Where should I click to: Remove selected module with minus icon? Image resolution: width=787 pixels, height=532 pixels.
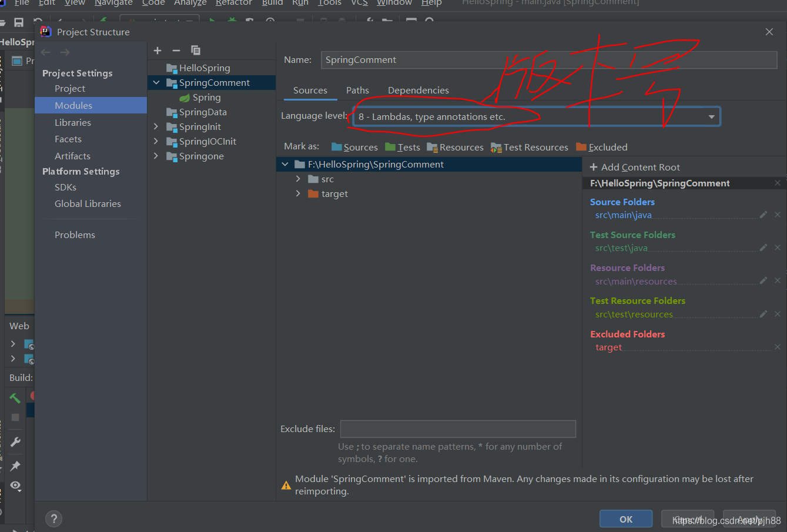click(176, 51)
